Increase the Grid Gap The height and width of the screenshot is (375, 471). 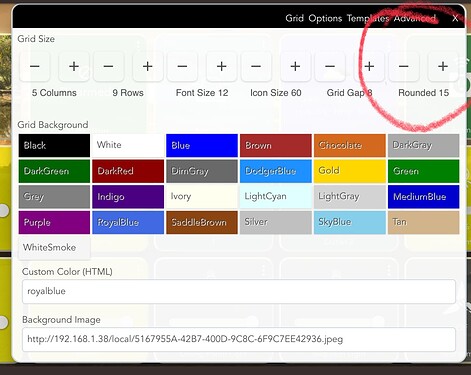(x=369, y=66)
